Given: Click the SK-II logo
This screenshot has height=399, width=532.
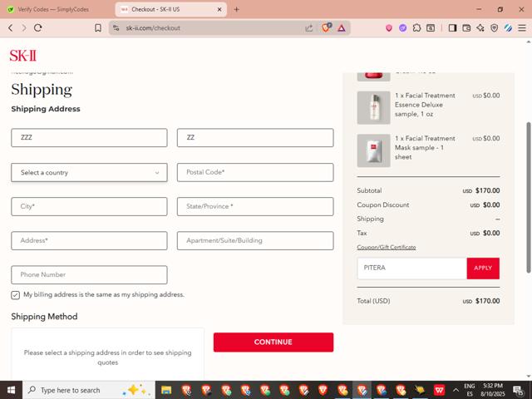Looking at the screenshot, I should (22, 56).
